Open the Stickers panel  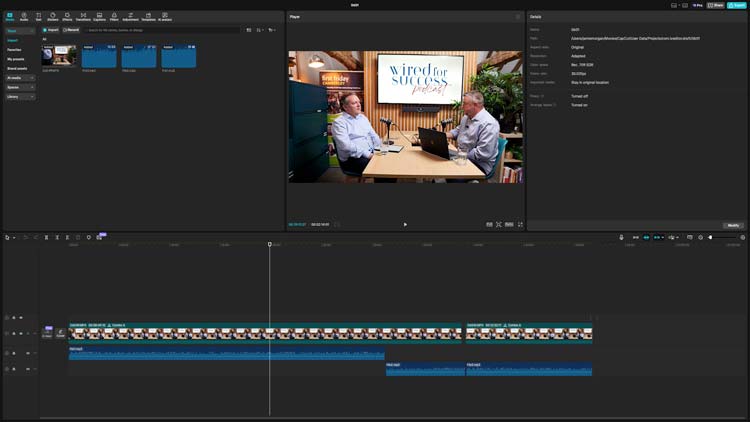click(x=53, y=16)
